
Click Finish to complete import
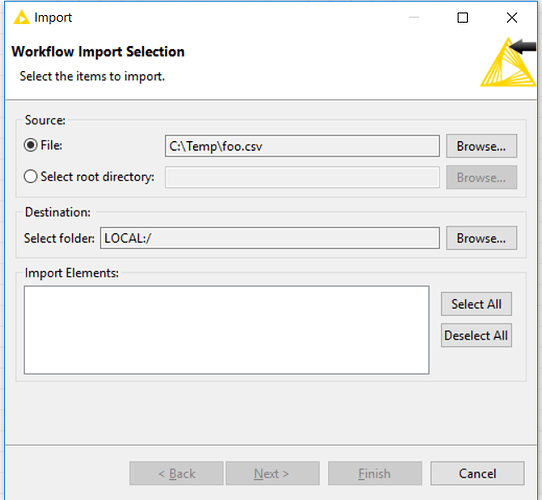[x=375, y=473]
